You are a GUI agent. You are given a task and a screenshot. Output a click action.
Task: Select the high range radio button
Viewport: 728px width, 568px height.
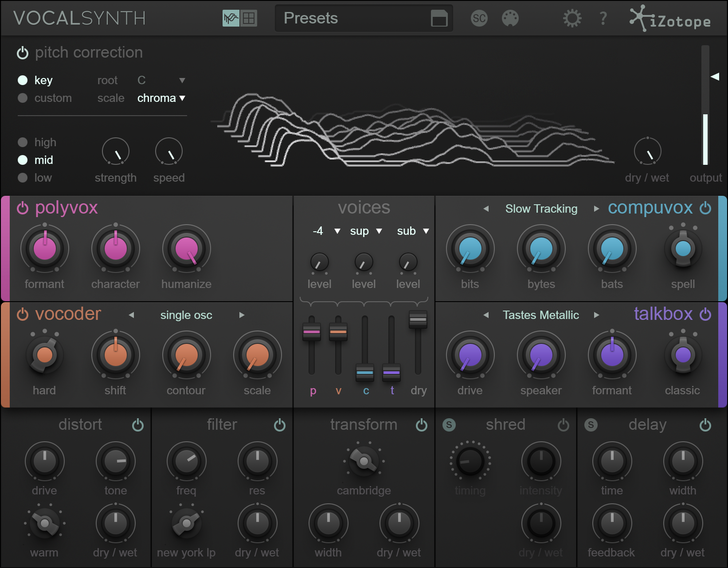23,142
